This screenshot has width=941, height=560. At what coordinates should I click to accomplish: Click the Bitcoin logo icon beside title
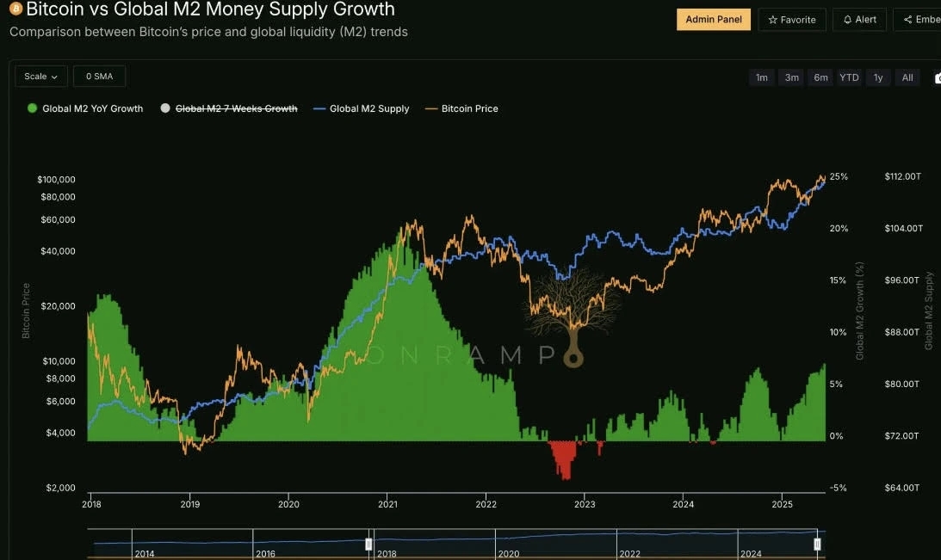[15, 9]
